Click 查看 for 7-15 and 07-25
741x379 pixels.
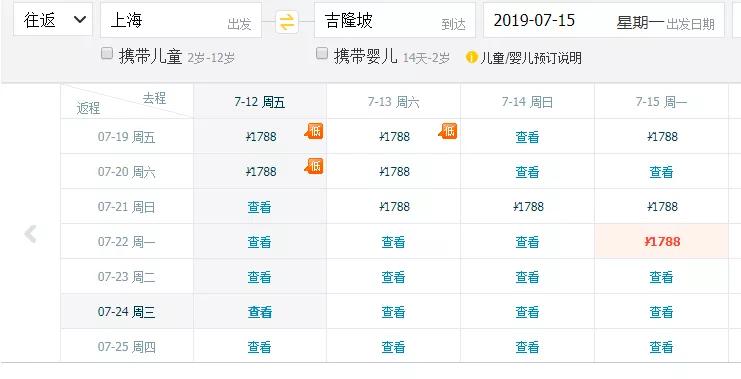pyautogui.click(x=661, y=347)
